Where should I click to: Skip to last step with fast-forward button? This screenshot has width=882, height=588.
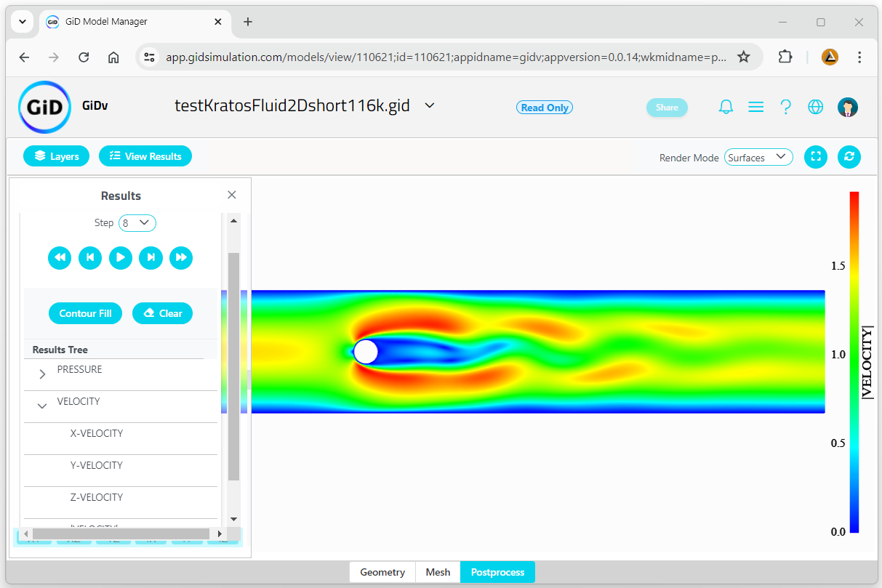181,257
